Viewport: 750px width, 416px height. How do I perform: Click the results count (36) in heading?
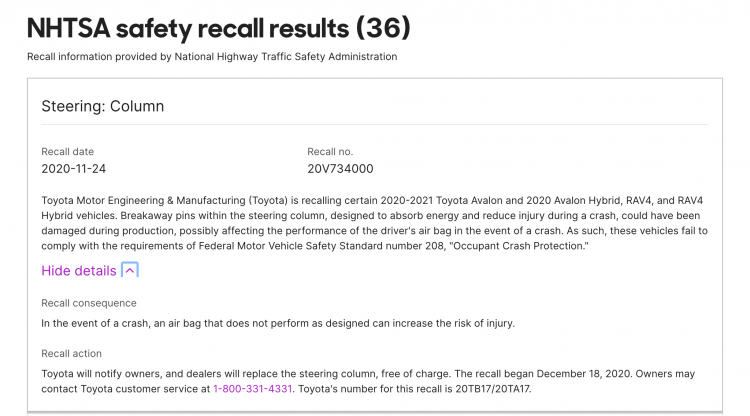click(x=383, y=28)
